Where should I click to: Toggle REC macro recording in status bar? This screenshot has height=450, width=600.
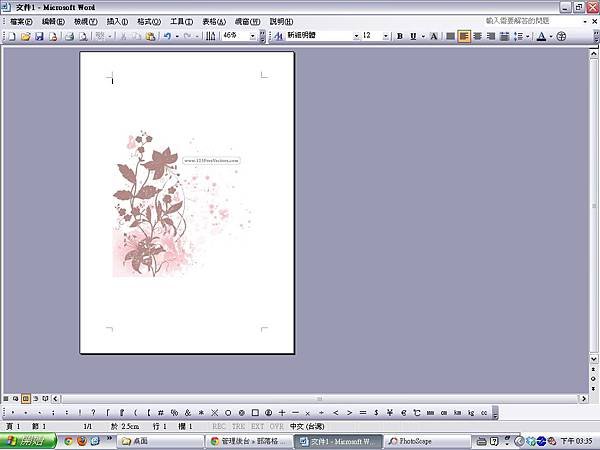coord(219,426)
